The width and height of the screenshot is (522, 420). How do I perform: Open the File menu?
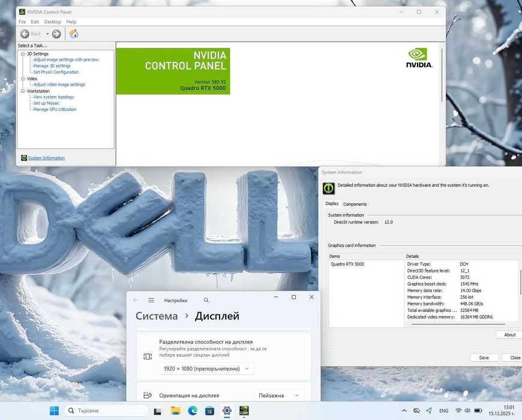(22, 22)
